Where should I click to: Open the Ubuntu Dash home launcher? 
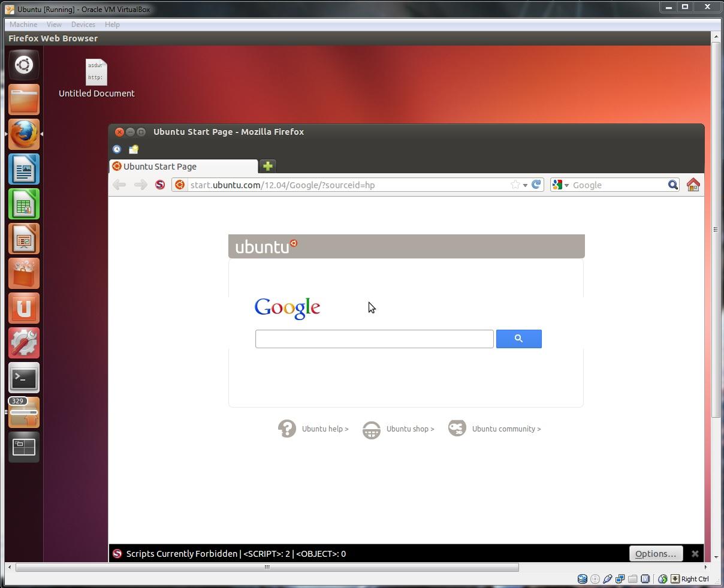click(24, 65)
